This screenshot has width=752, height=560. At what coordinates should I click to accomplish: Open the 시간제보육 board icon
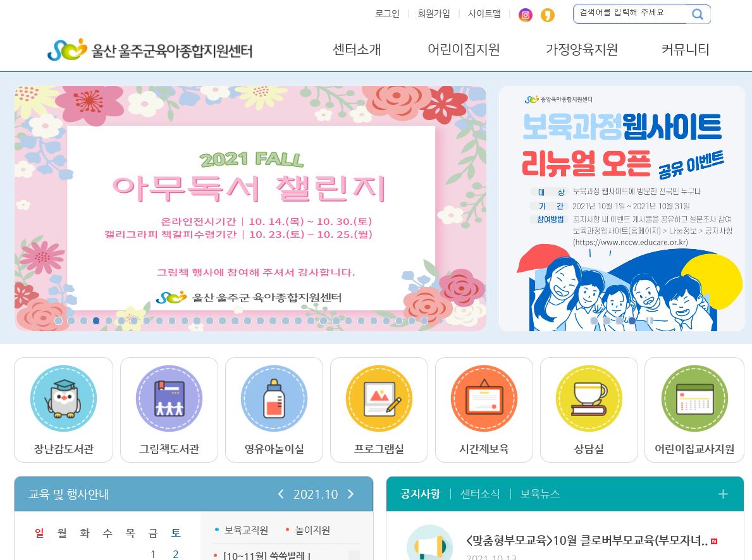(x=484, y=398)
